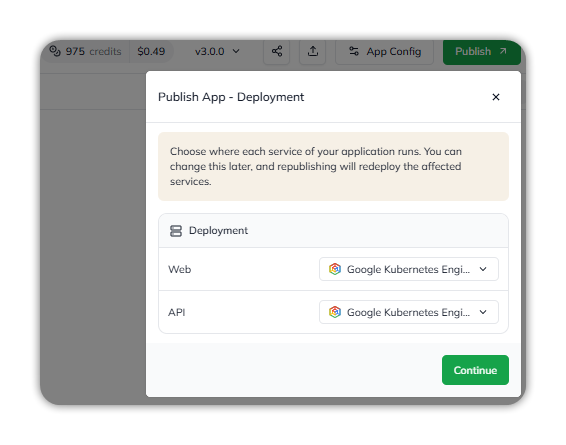Screen dimensions: 566x445
Task: Click the Google Kubernetes logo in Web row
Action: (335, 269)
